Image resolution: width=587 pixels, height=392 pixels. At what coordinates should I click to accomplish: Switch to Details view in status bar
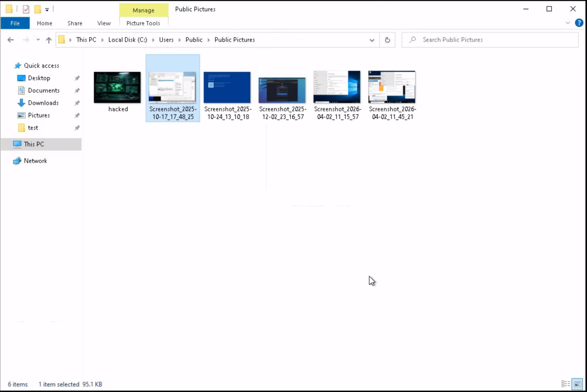coord(566,384)
